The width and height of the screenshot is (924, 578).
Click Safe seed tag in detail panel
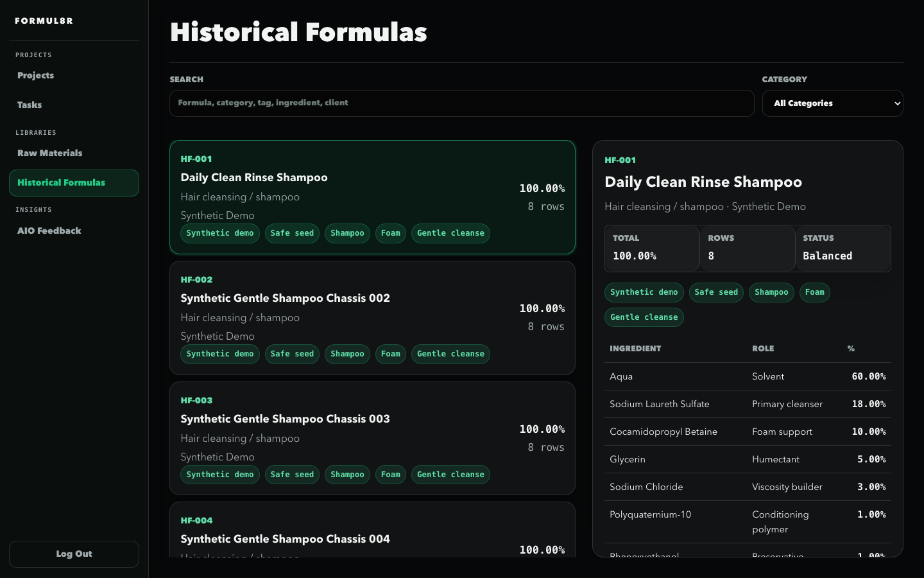[x=716, y=292]
